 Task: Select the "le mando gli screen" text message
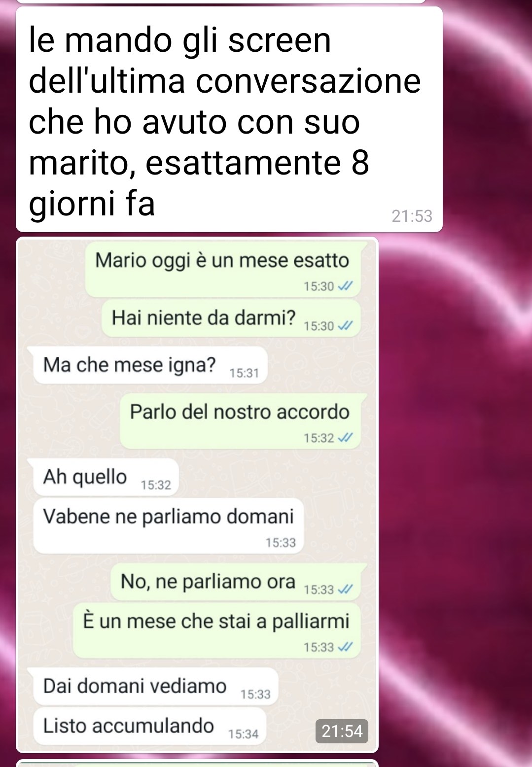pos(229,120)
